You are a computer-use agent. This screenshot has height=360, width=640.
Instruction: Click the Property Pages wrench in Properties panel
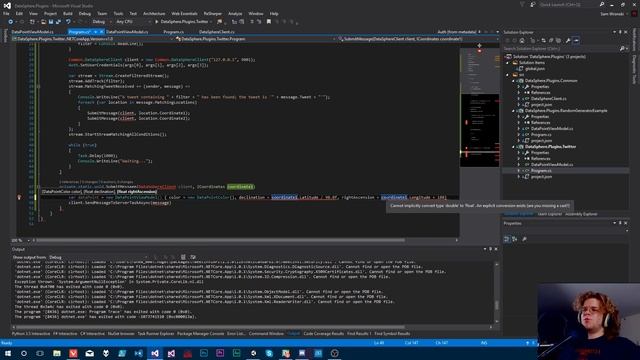pos(524,239)
